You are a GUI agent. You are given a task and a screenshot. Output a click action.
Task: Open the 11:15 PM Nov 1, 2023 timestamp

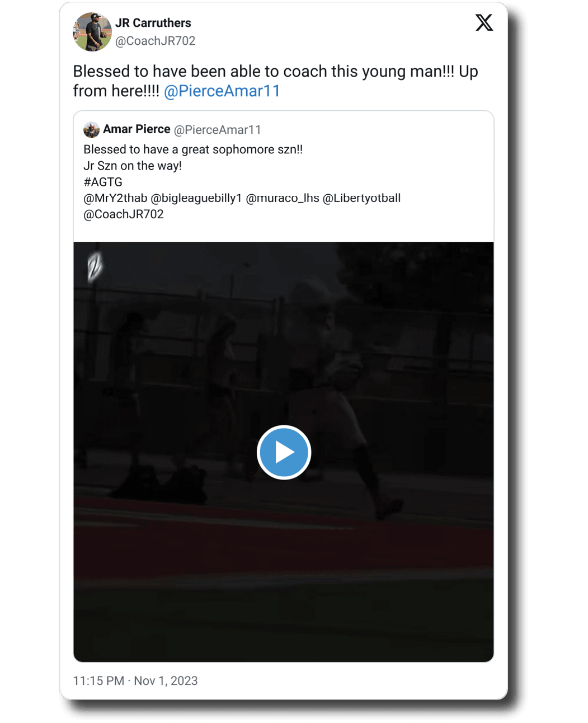click(x=135, y=680)
